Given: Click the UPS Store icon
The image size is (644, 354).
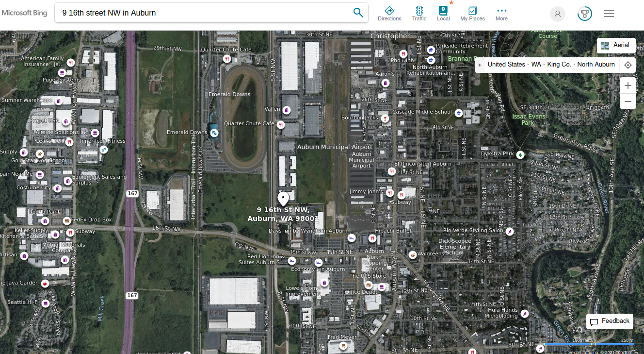Looking at the screenshot, I should pos(368,284).
